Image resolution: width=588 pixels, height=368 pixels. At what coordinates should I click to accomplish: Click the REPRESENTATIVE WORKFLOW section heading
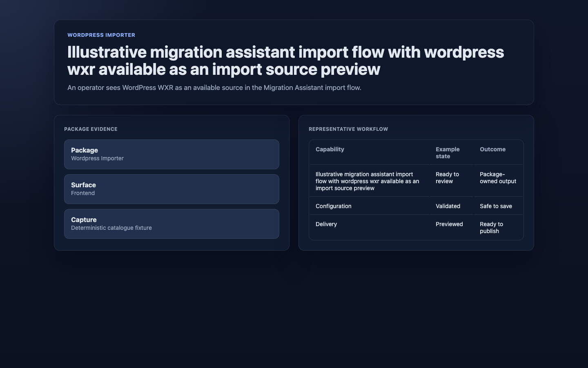(x=348, y=129)
